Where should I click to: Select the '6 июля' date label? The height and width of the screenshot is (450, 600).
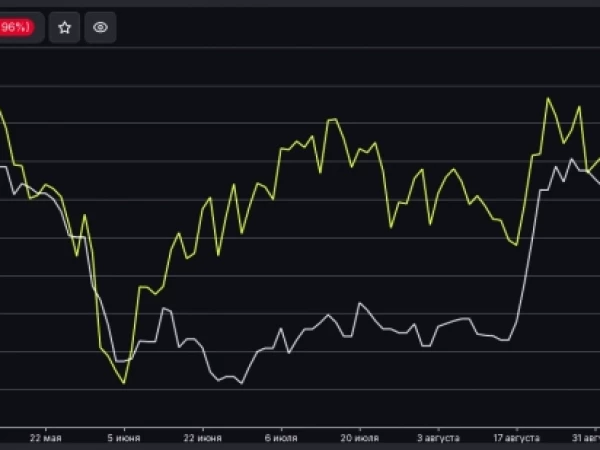click(x=281, y=438)
